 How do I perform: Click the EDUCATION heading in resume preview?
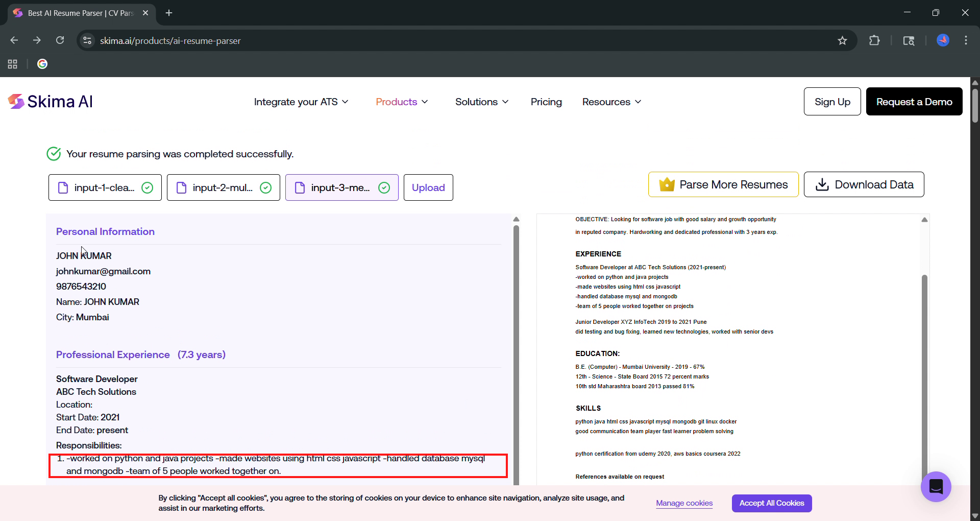point(597,353)
